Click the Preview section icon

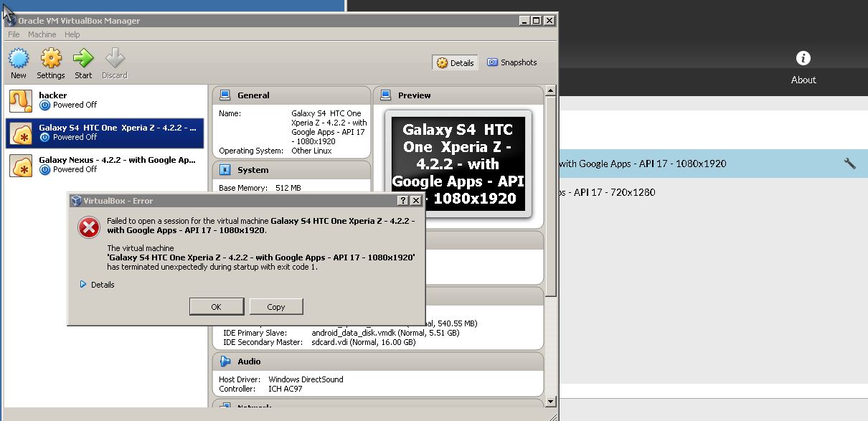click(386, 95)
